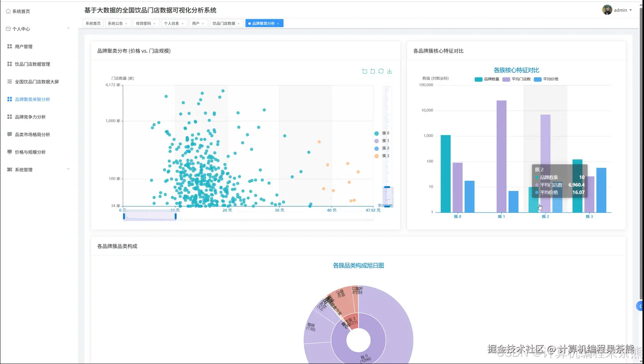Toggle 平均价格 series in bar chart legend
The width and height of the screenshot is (644, 364).
click(x=546, y=79)
